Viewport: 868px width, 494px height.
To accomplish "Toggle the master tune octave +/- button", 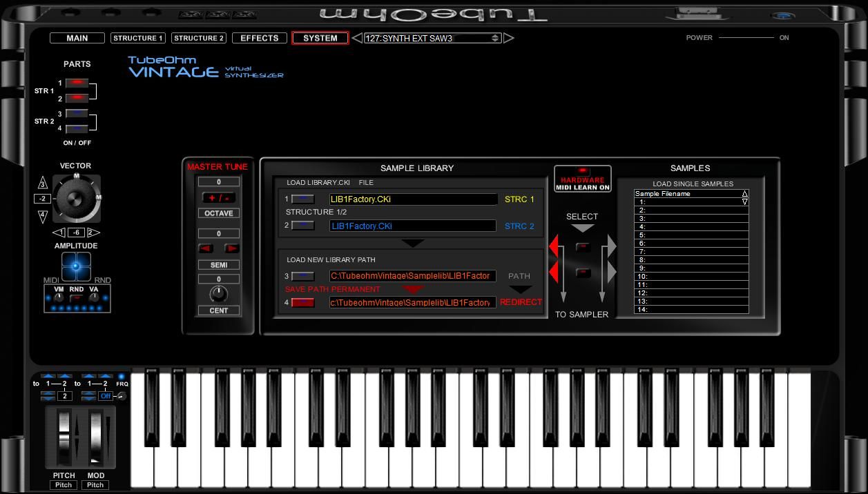I will [x=219, y=198].
